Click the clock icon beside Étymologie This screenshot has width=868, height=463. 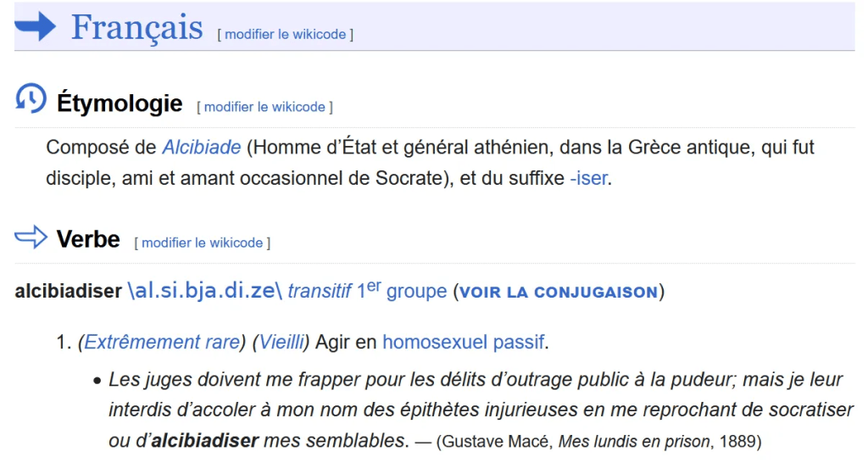click(x=31, y=99)
